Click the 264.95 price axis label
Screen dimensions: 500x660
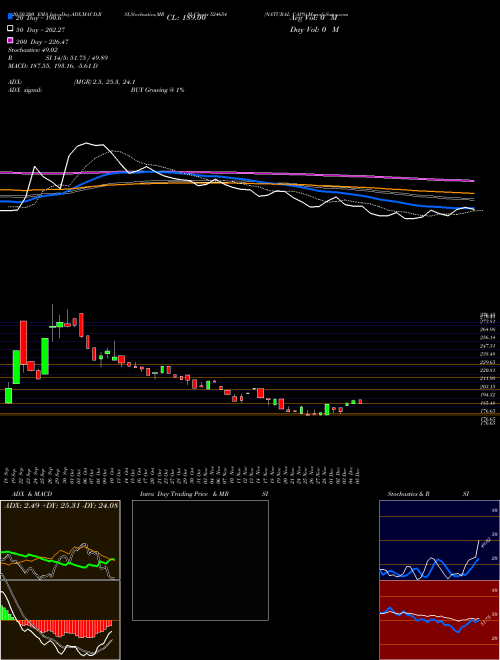(x=488, y=330)
